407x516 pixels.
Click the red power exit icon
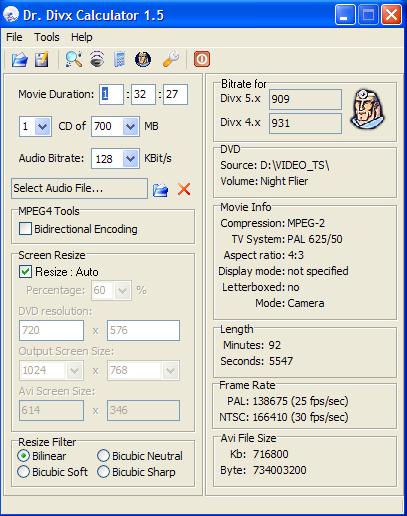[x=202, y=59]
